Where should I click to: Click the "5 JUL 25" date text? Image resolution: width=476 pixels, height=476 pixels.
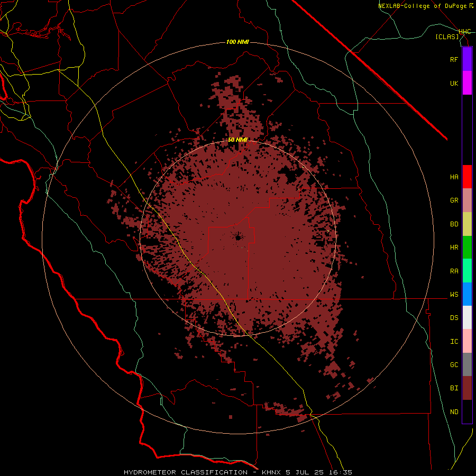point(305,472)
